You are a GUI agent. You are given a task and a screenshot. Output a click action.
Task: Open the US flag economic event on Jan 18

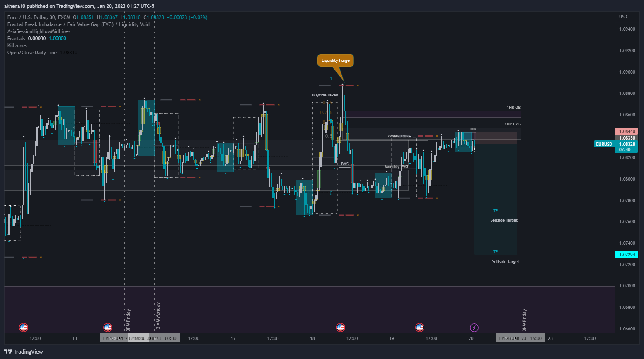click(x=341, y=328)
